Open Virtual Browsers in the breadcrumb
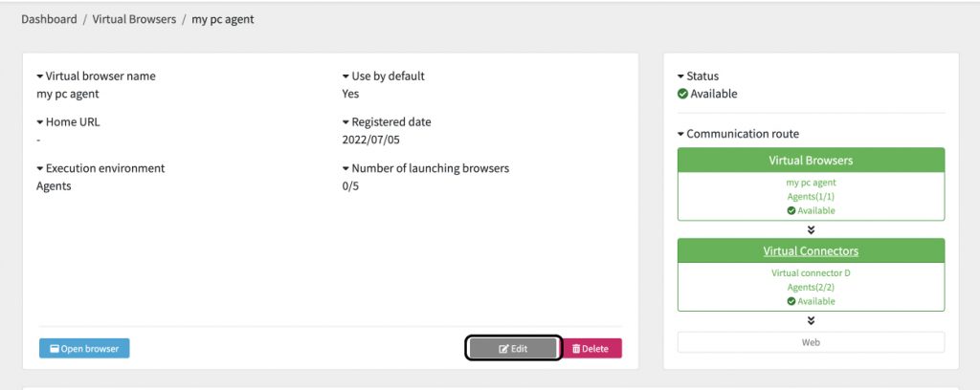Image resolution: width=980 pixels, height=390 pixels. click(134, 19)
